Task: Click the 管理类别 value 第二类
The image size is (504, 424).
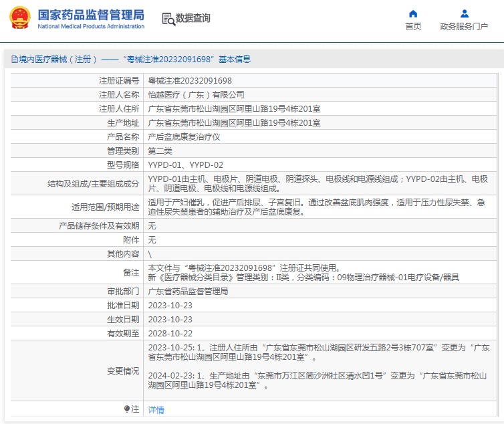Action: [x=160, y=150]
